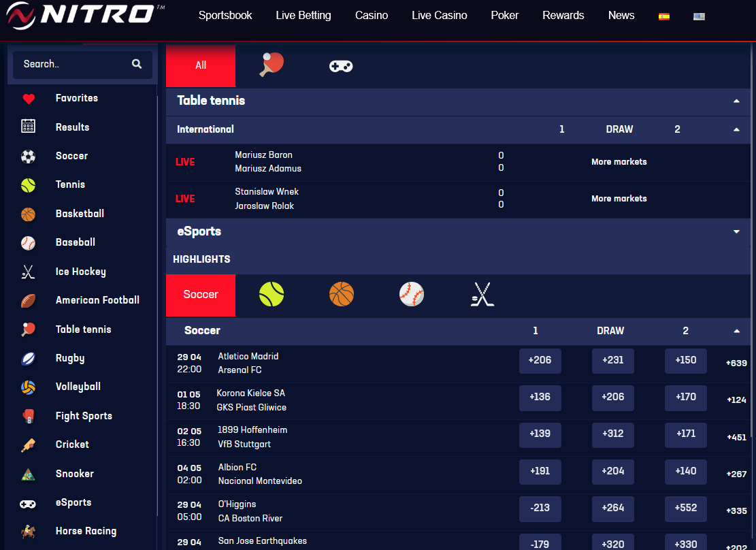Image resolution: width=756 pixels, height=550 pixels.
Task: Open +451 extra markets for Hoffenheim match
Action: coord(736,438)
